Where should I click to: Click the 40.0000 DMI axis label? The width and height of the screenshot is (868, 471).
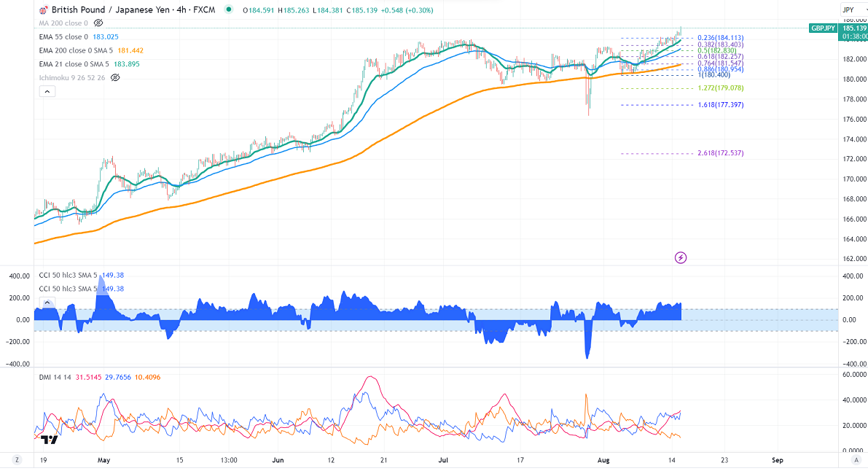tap(856, 400)
